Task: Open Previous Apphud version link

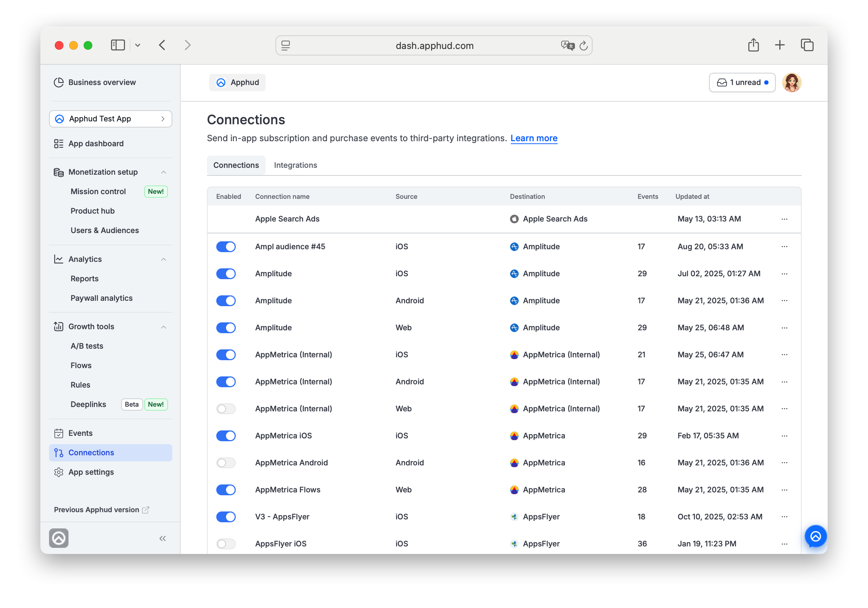Action: (101, 510)
